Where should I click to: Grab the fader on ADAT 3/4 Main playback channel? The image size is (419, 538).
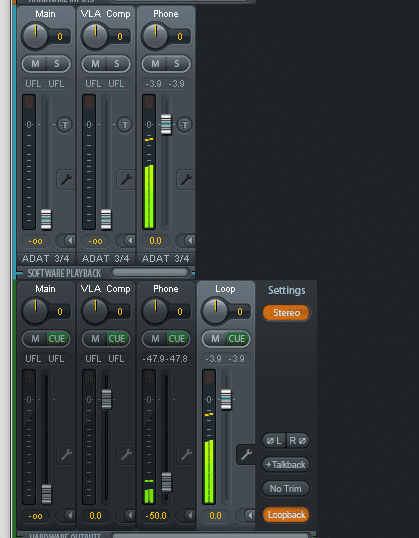(46, 219)
